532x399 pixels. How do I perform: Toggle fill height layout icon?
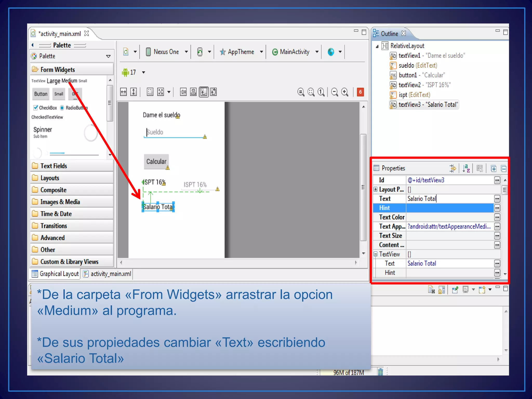coord(134,92)
